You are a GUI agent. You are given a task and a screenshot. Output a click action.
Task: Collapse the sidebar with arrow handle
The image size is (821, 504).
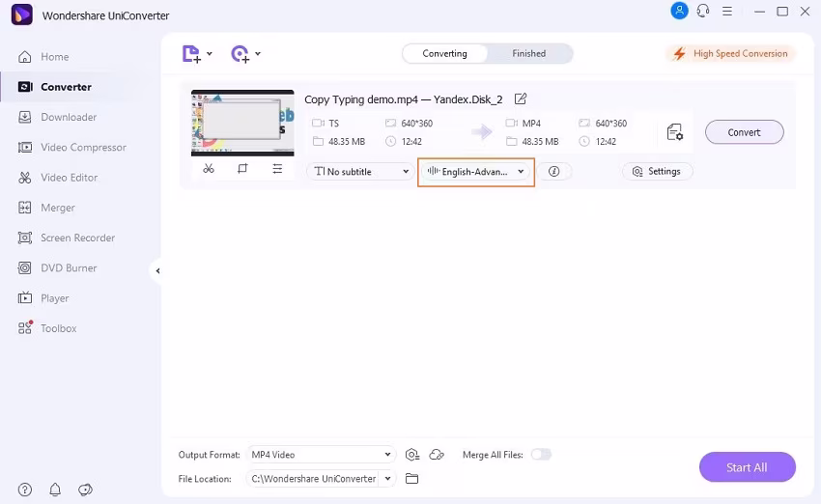(157, 270)
